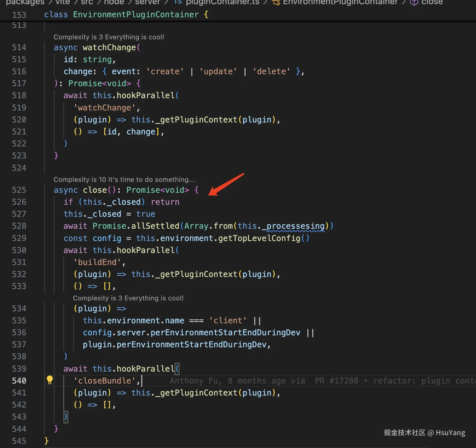Screen dimensions: 476x448
Task: Click line number 540 in the gutter
Action: pos(19,381)
